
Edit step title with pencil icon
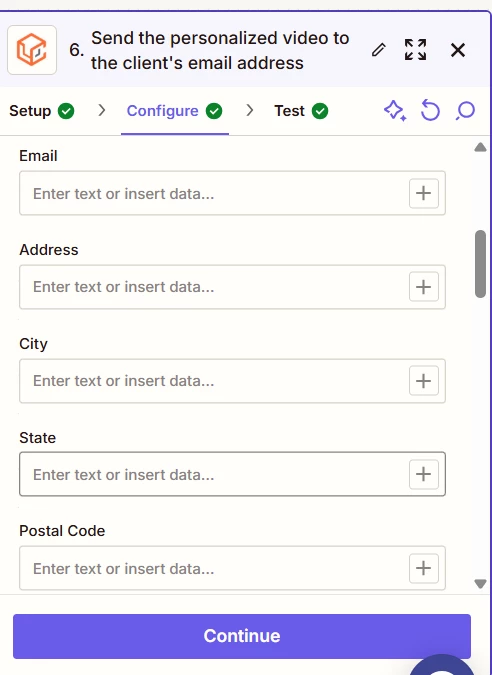coord(379,50)
